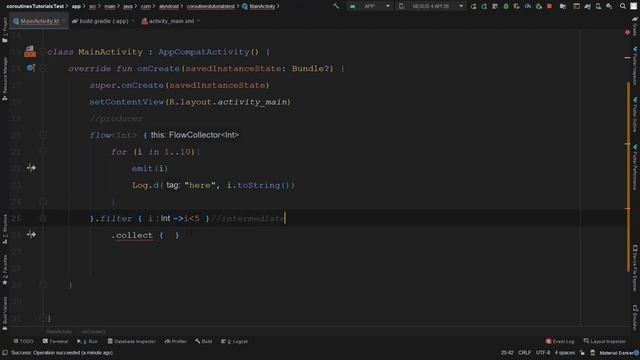640x360 pixels.
Task: Open the Structure side tab
Action: [x=5, y=229]
